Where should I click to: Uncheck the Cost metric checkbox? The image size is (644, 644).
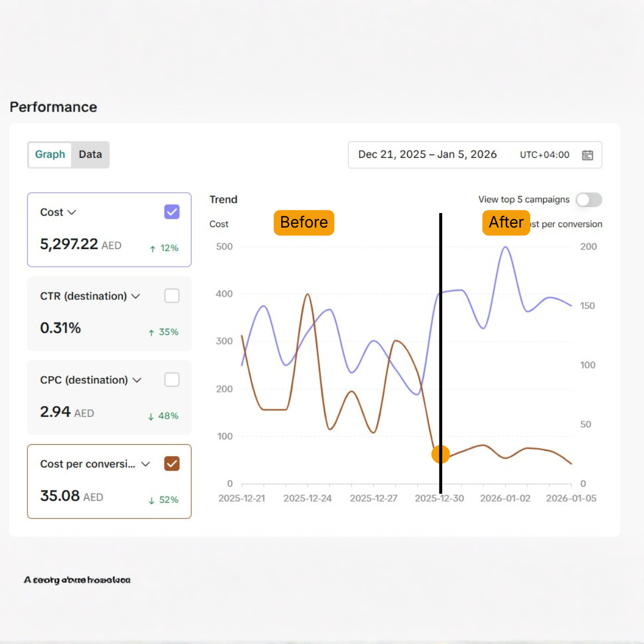(172, 211)
